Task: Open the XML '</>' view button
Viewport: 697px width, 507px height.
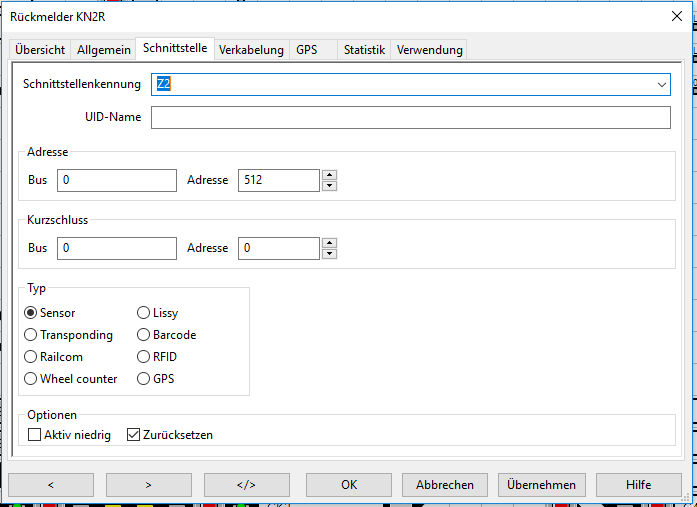Action: (x=246, y=485)
